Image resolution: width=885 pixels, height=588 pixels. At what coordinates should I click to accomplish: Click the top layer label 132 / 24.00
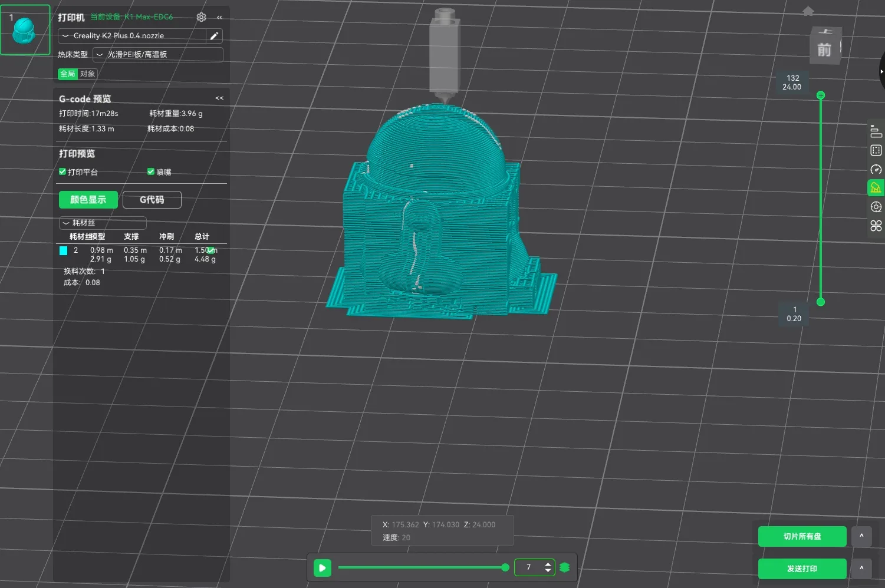click(x=792, y=82)
